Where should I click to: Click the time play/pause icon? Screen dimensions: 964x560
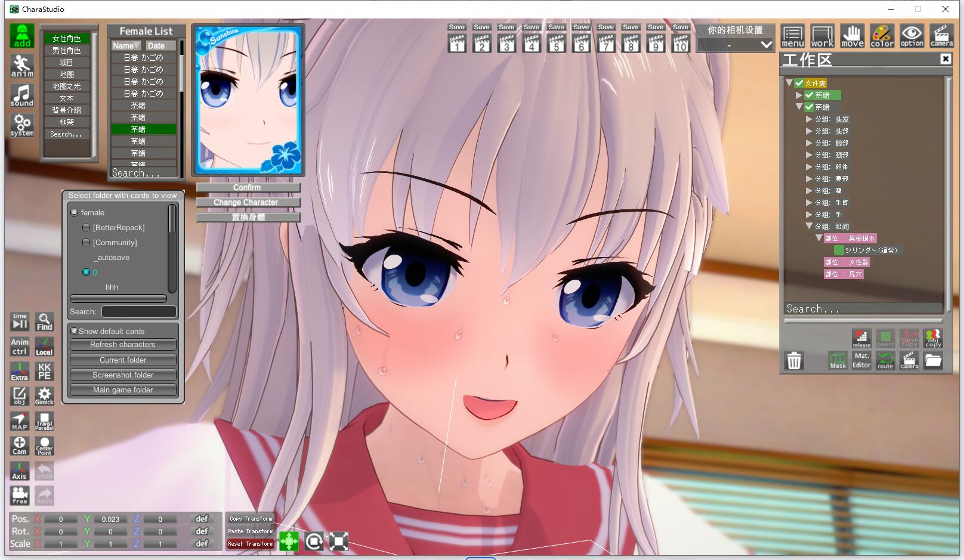click(x=20, y=322)
